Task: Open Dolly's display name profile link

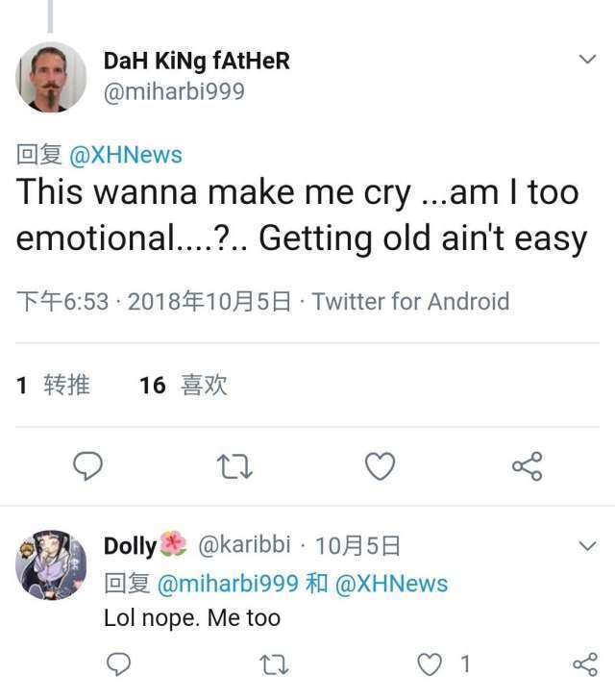Action: point(130,546)
